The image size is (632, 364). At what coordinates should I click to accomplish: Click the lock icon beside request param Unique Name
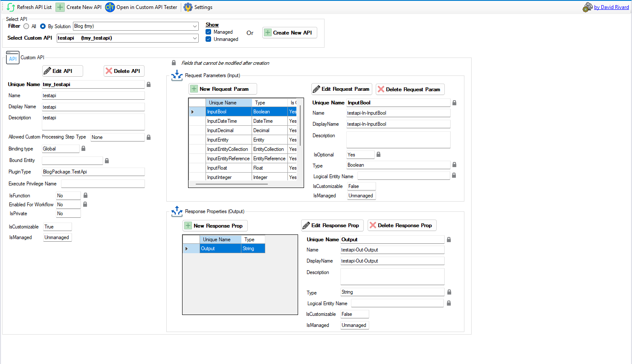pyautogui.click(x=454, y=103)
